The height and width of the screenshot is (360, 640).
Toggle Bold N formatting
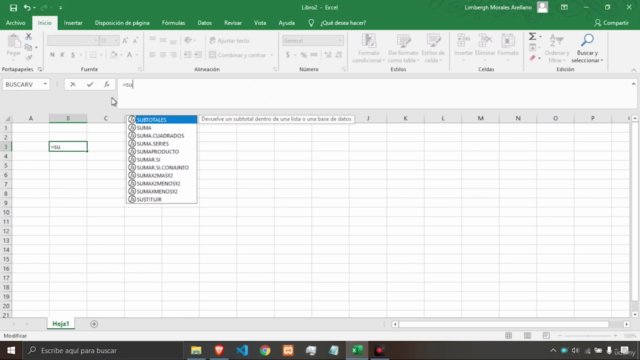[52, 55]
